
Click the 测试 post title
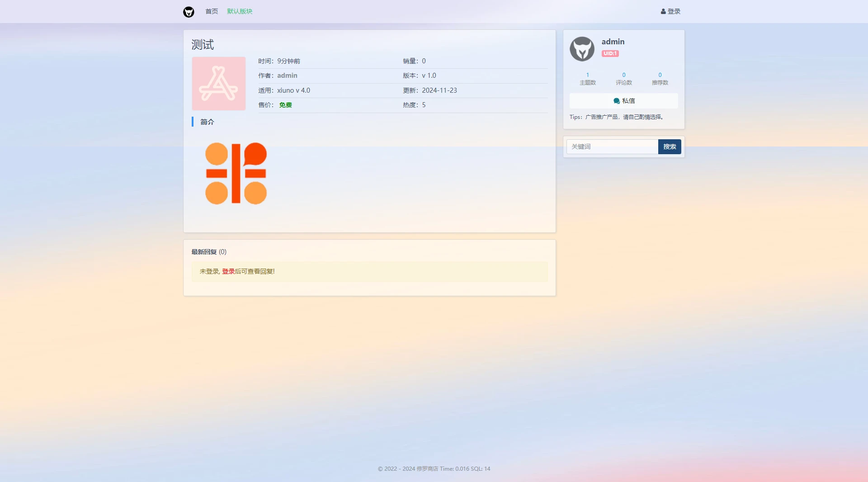click(203, 45)
